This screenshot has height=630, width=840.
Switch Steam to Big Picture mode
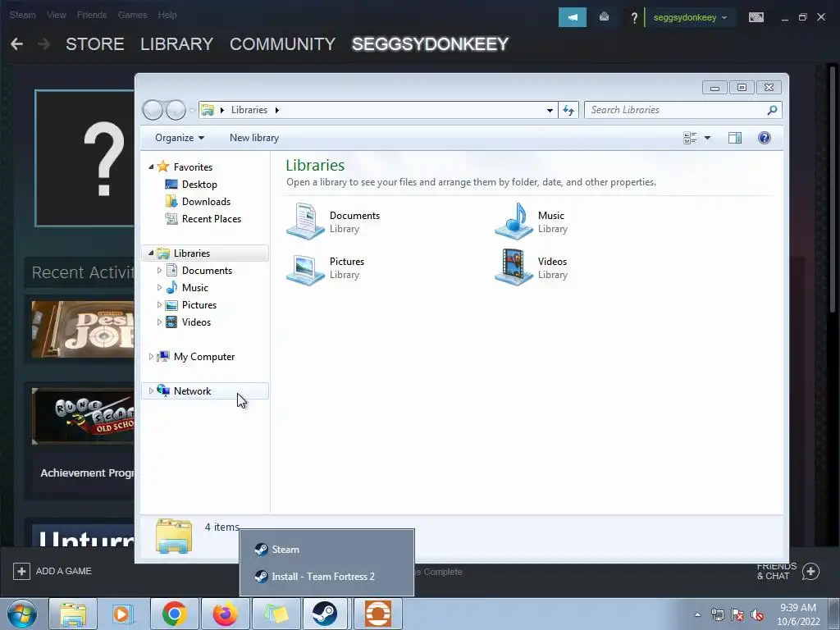click(x=756, y=18)
